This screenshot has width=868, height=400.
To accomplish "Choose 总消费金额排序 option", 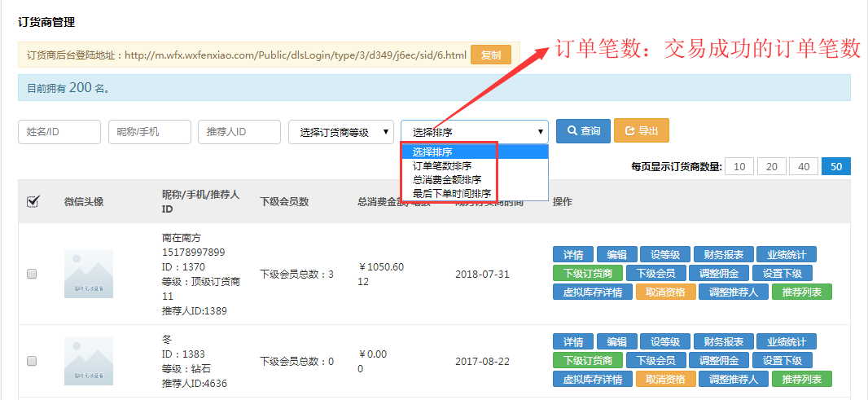I will tap(446, 179).
